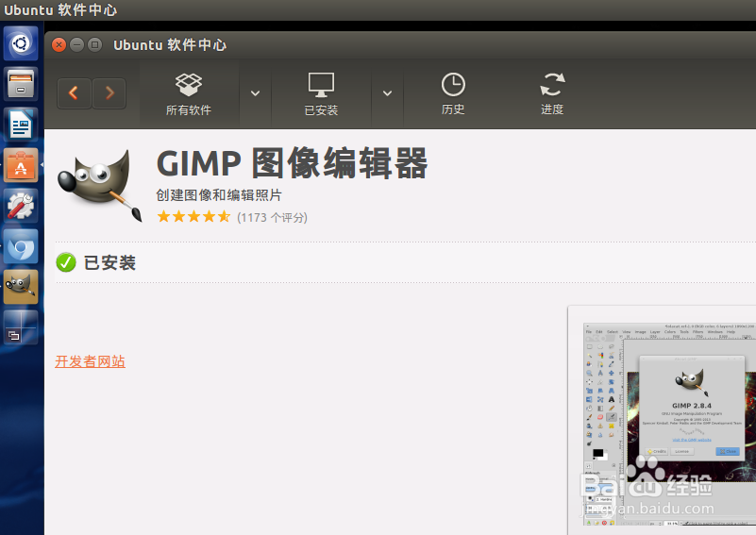The image size is (756, 535).
Task: Click the 创建图像和编辑照片 description text
Action: (219, 195)
